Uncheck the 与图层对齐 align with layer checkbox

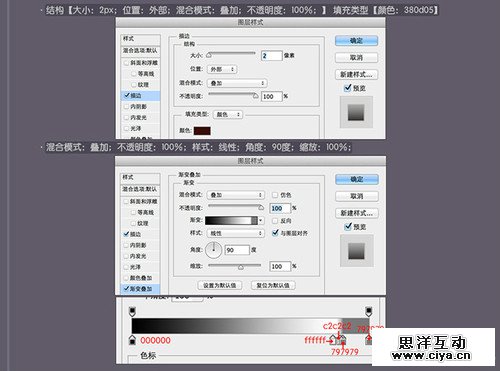(x=275, y=233)
